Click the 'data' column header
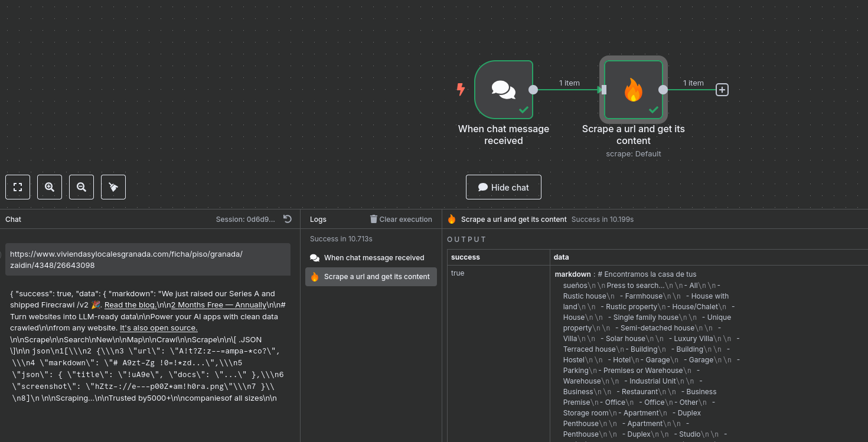The width and height of the screenshot is (868, 442). (562, 257)
